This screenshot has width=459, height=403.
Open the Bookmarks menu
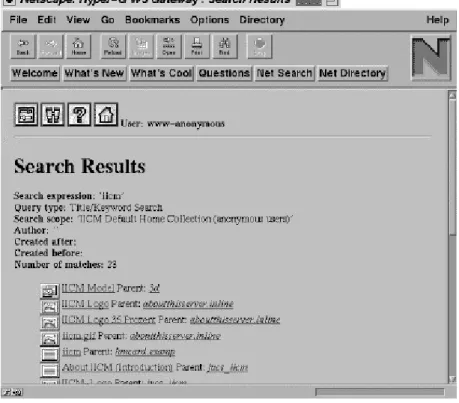[x=152, y=20]
